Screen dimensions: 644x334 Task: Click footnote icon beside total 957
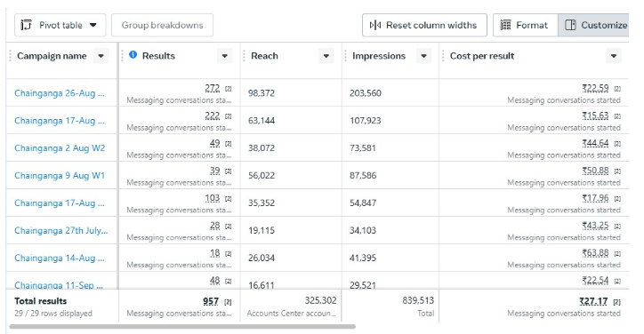228,302
